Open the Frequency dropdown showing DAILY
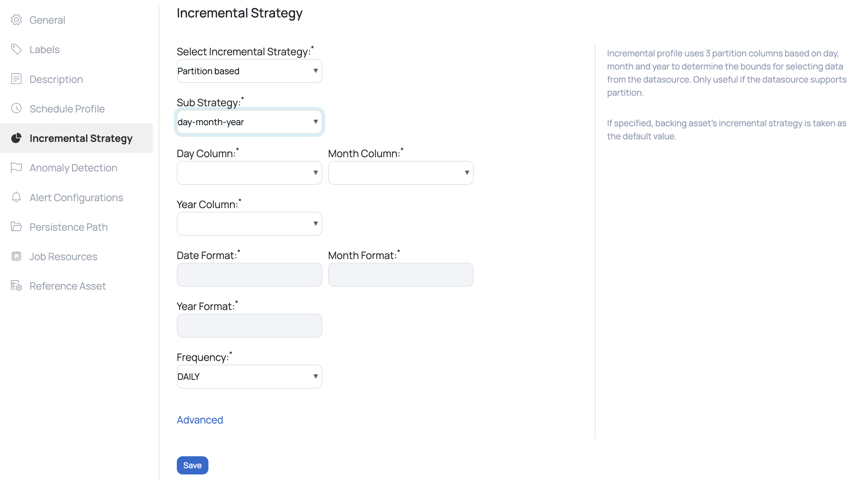Screen dimensions: 868x481 tap(249, 377)
